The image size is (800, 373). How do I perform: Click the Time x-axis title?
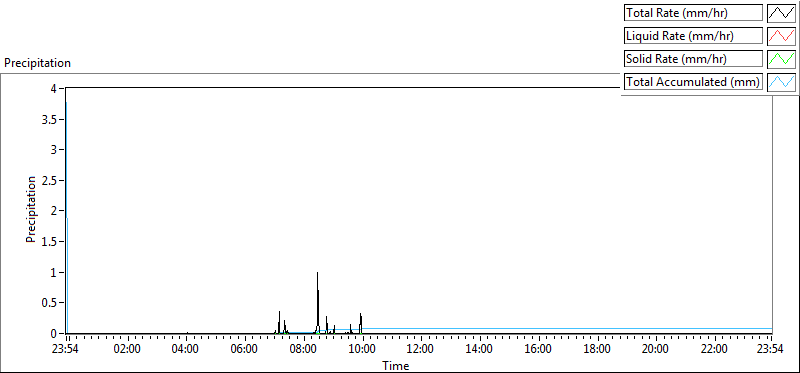396,365
